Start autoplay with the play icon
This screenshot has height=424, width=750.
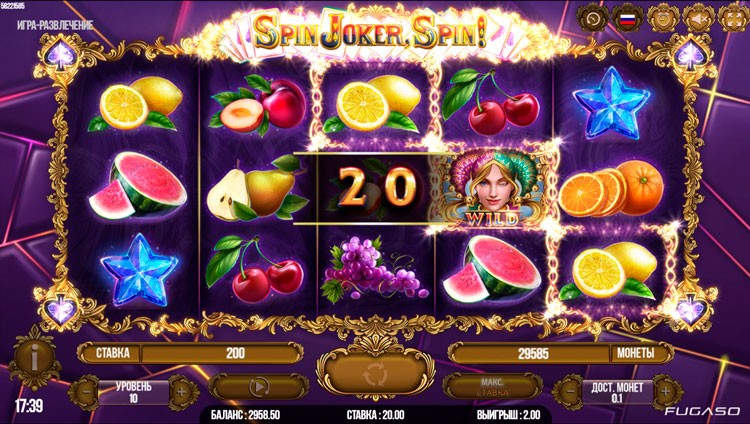tap(259, 387)
